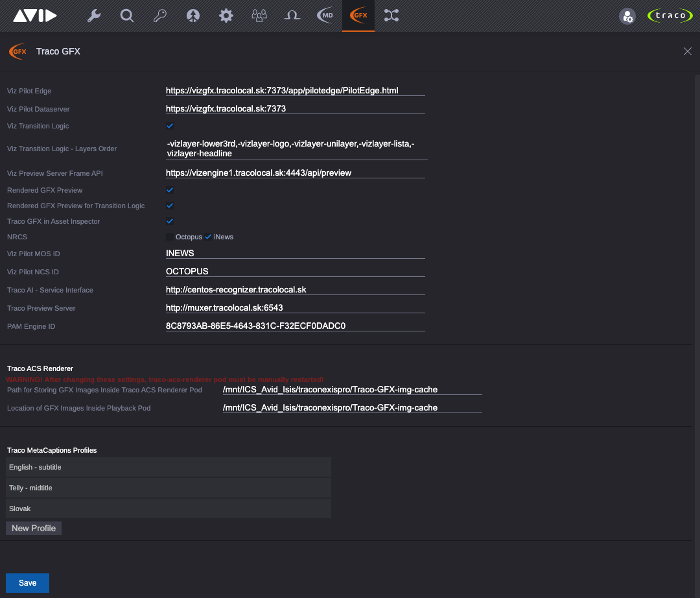Click the vertical scrollbar on right edge
The height and width of the screenshot is (598, 700).
click(x=697, y=335)
